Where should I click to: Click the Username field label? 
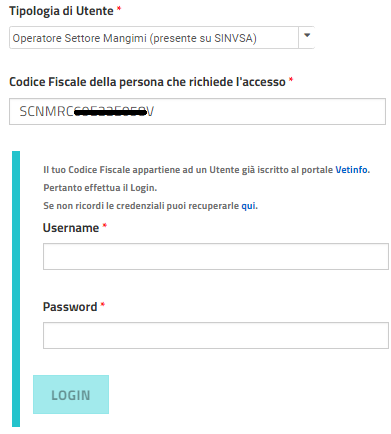point(71,228)
